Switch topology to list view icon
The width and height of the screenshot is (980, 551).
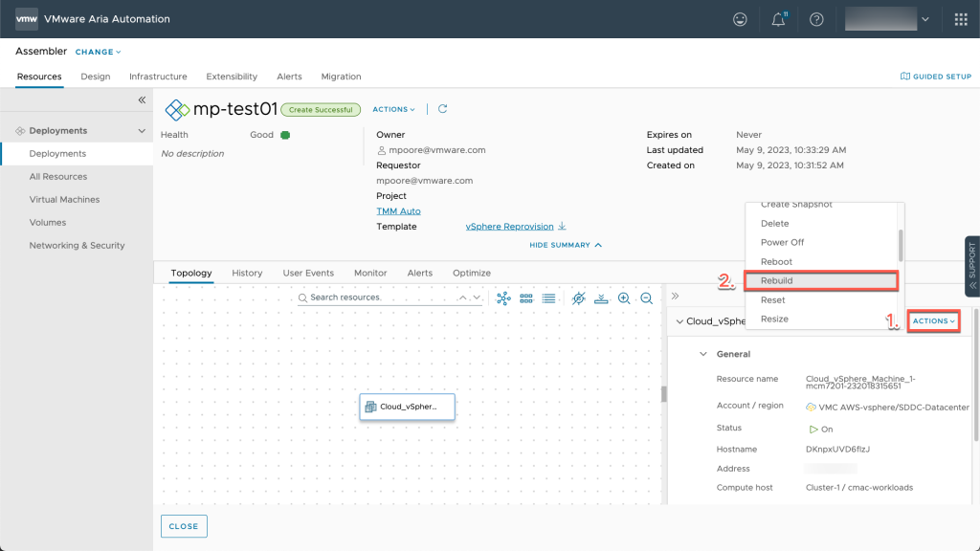point(548,298)
